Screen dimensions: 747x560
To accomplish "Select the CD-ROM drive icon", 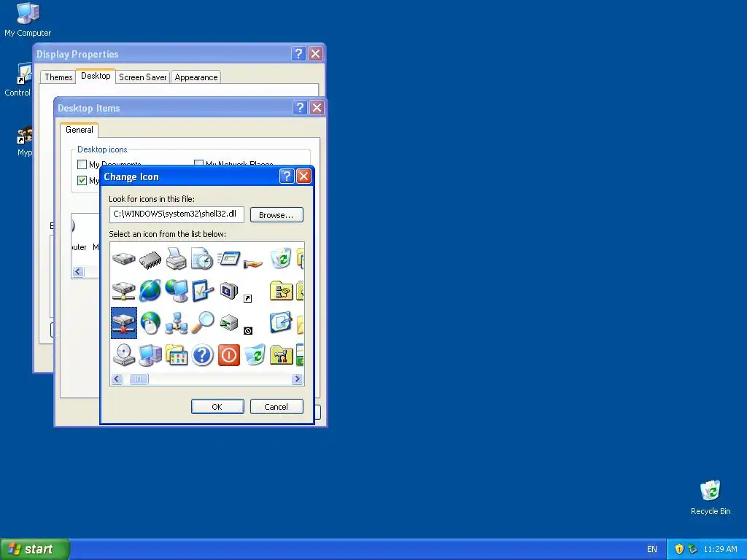I will point(124,355).
